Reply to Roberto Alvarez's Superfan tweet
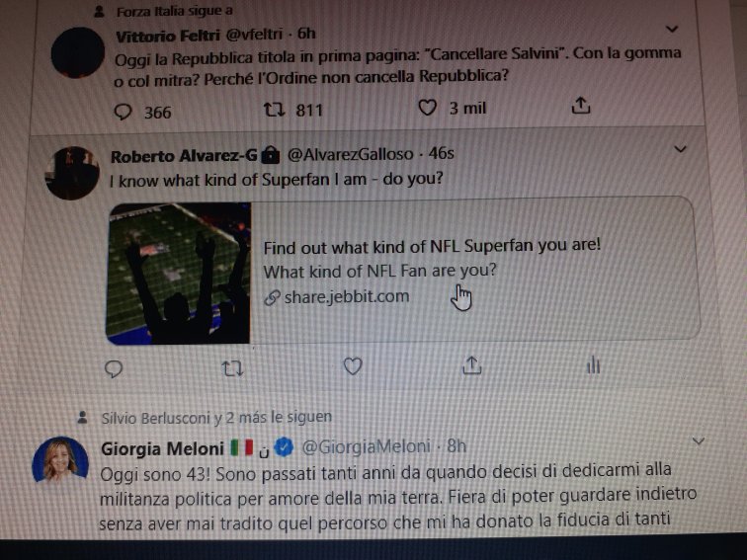The width and height of the screenshot is (747, 560). [114, 368]
